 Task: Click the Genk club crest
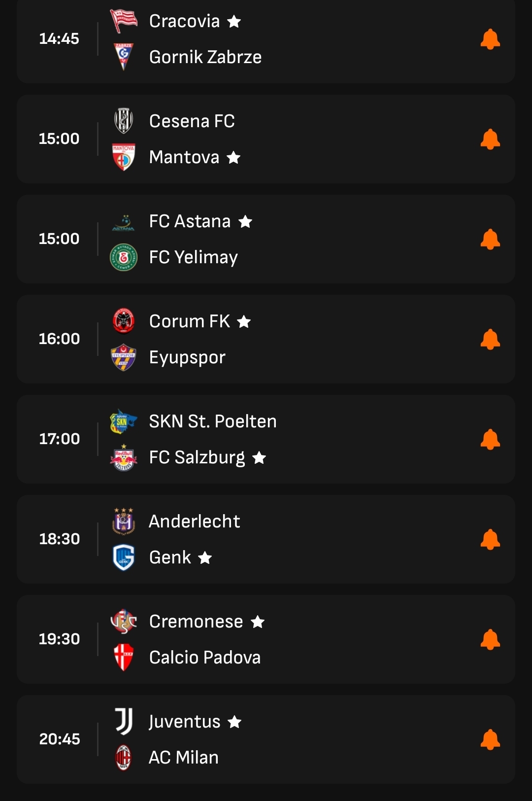pos(123,557)
